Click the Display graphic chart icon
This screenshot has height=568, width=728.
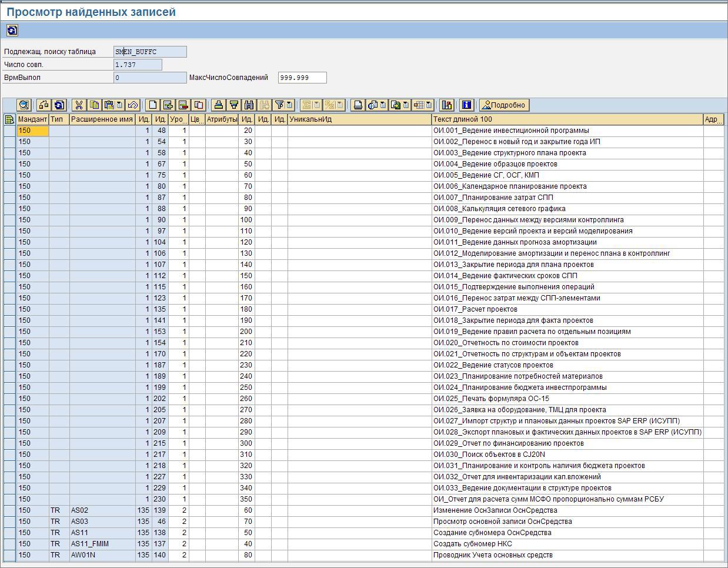[x=446, y=105]
